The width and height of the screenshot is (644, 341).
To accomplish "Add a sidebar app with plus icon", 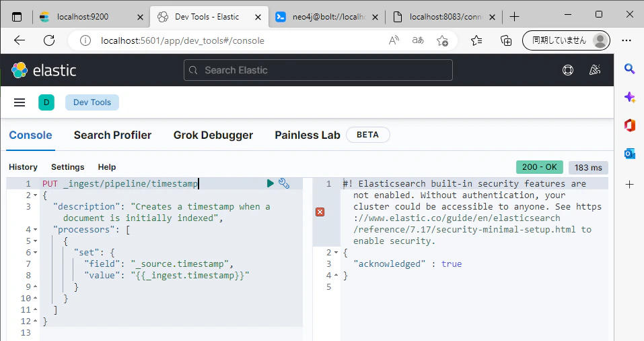I will point(630,184).
